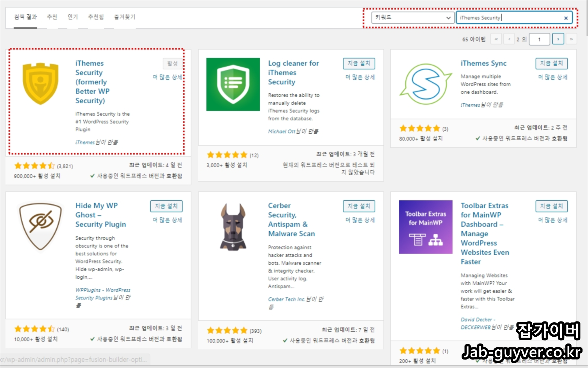Install Cerber Security via 지금 설치
The width and height of the screenshot is (588, 368).
(x=359, y=206)
